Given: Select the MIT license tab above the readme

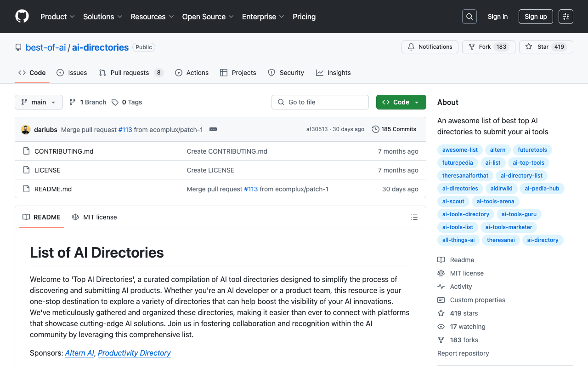Looking at the screenshot, I should tap(94, 217).
